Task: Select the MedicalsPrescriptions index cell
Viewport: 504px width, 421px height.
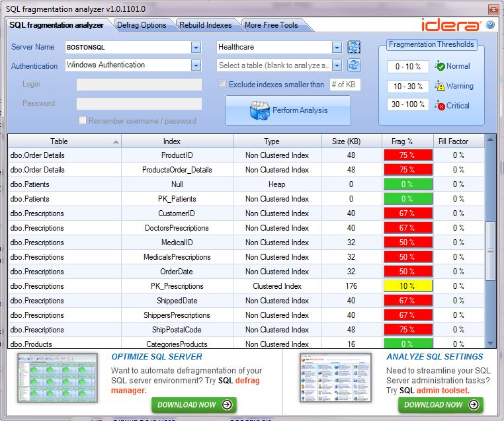Action: coord(177,257)
